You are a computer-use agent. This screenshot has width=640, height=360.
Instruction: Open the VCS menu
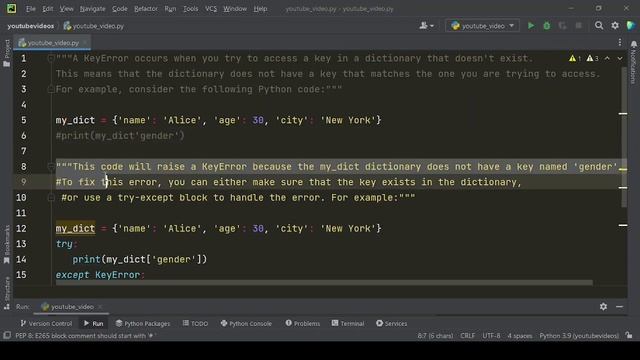click(211, 9)
